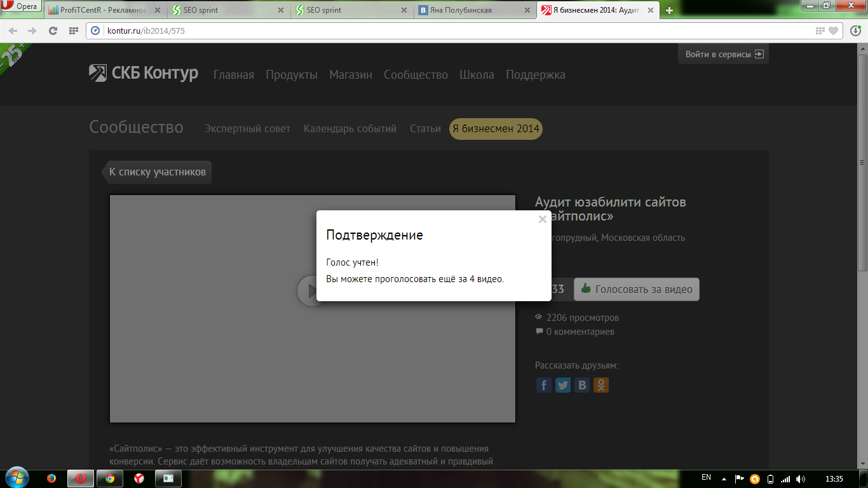Viewport: 868px width, 488px height.
Task: Open the EN language switcher
Action: 707,477
